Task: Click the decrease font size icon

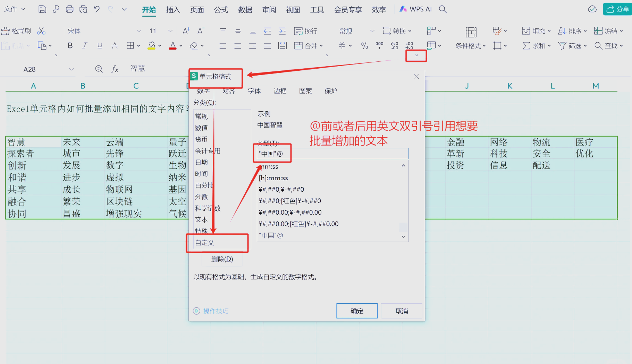Action: pyautogui.click(x=201, y=31)
